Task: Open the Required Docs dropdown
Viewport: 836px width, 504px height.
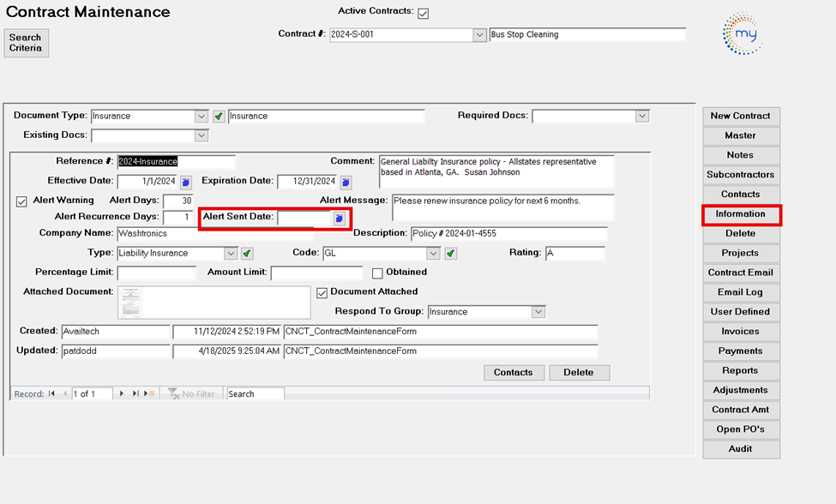Action: point(642,117)
